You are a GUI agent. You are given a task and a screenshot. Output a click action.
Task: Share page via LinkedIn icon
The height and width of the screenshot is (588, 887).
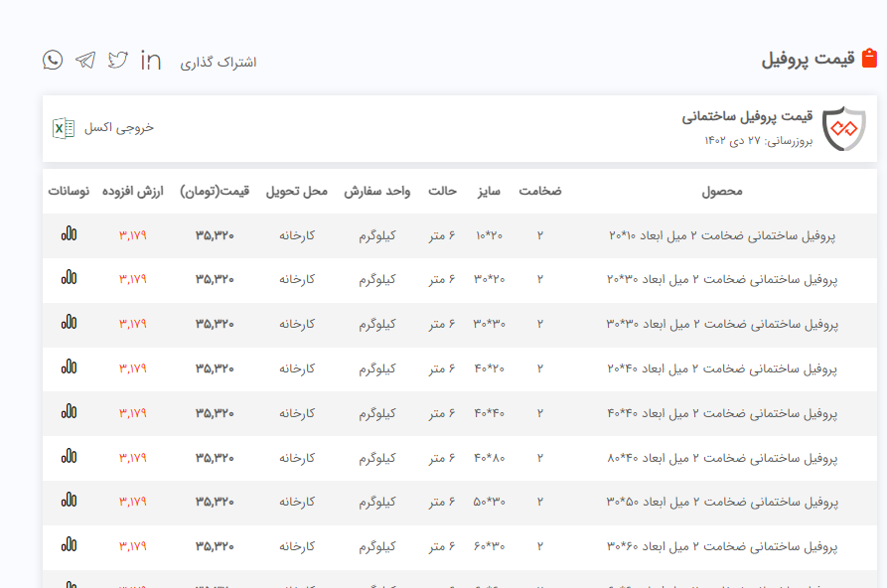click(151, 60)
